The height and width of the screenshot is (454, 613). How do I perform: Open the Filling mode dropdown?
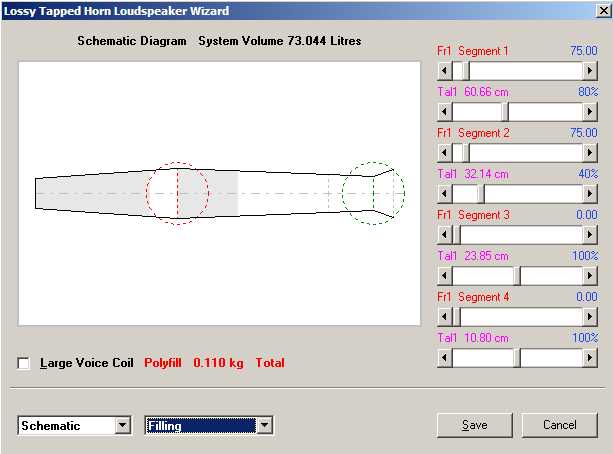click(x=264, y=425)
